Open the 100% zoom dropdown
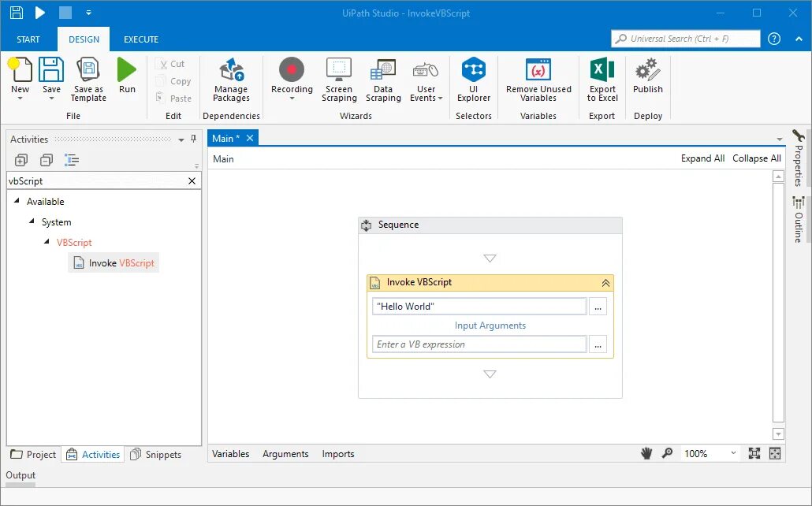Image resolution: width=812 pixels, height=506 pixels. click(733, 453)
